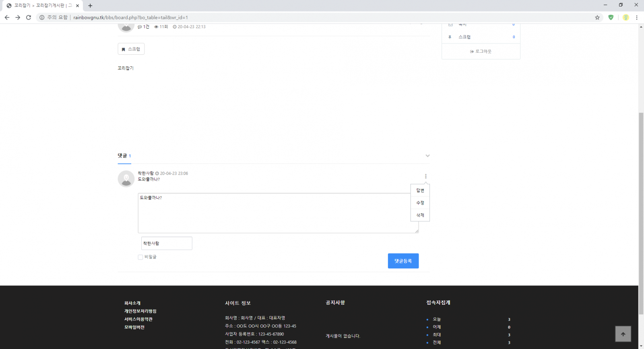This screenshot has height=349, width=644.
Task: Toggle the 비밀글 secret comment checkbox
Action: pyautogui.click(x=140, y=257)
